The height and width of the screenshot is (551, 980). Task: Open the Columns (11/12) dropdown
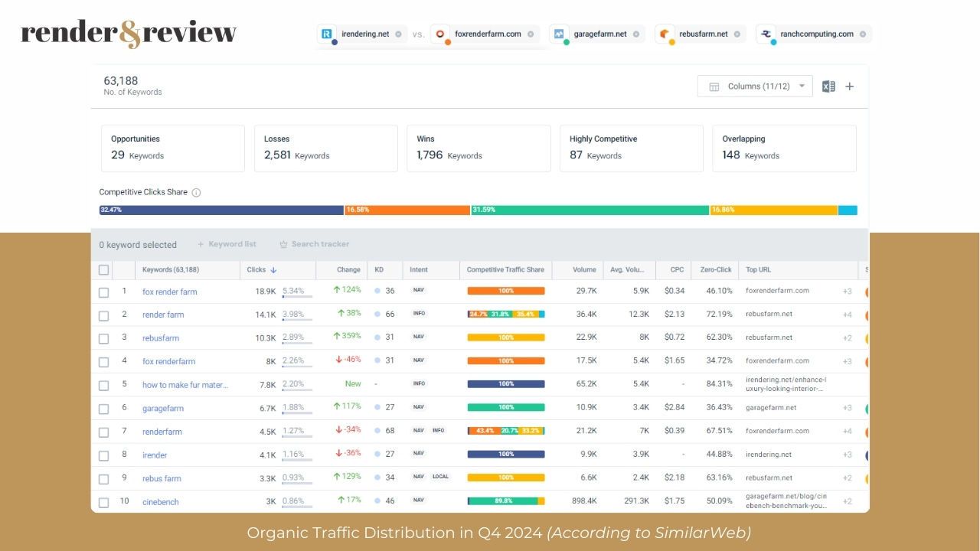pos(755,86)
